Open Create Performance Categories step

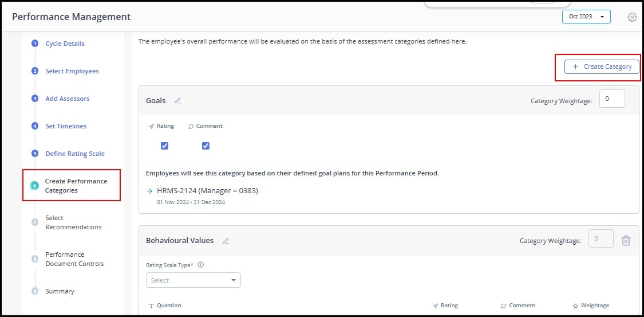[76, 186]
